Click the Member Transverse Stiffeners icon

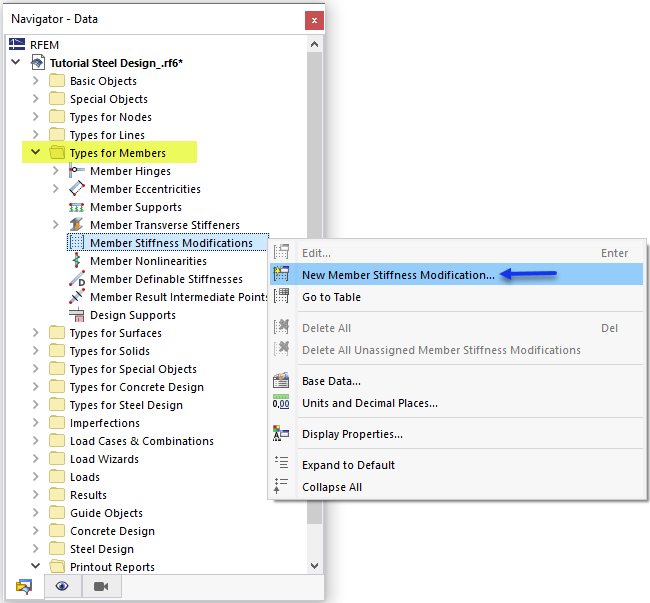point(77,225)
